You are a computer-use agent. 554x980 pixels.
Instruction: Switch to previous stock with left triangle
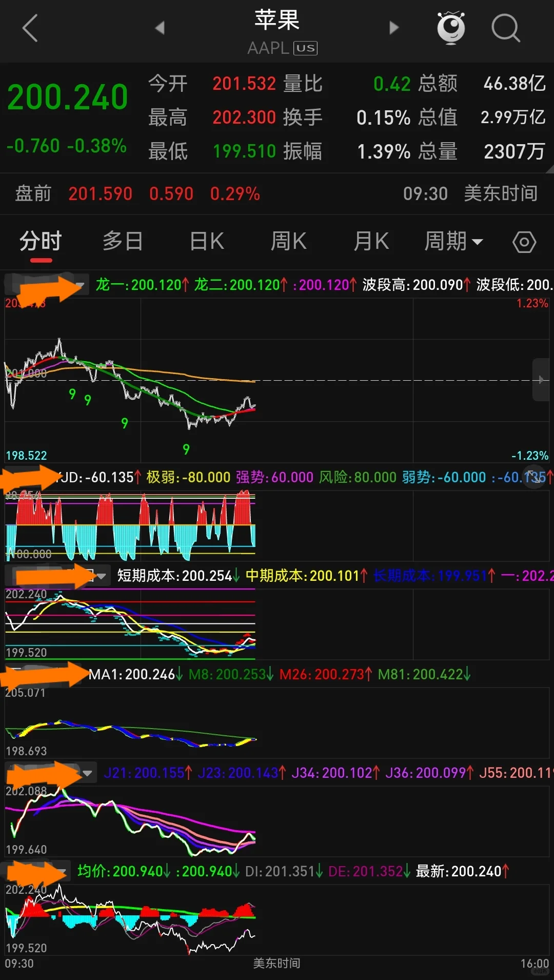pos(160,28)
